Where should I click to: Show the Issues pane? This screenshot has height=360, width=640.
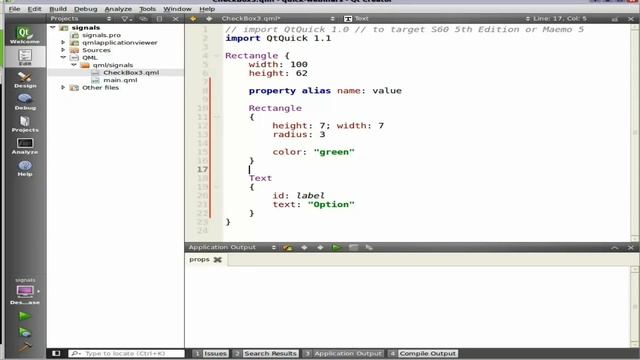tap(211, 353)
